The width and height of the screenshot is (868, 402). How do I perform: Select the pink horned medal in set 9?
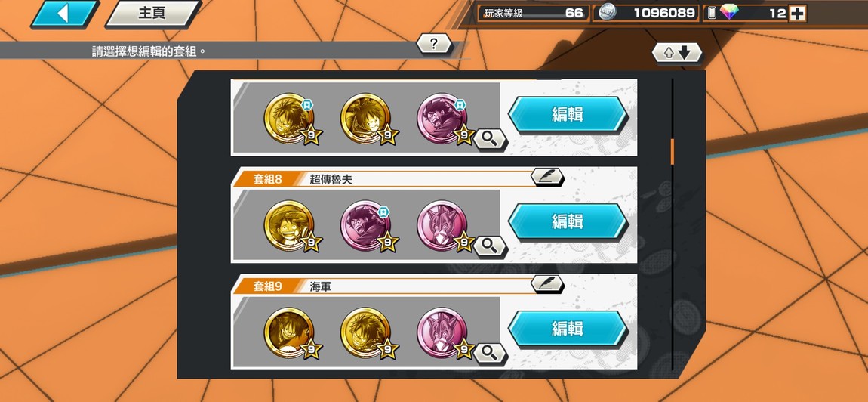tap(442, 332)
